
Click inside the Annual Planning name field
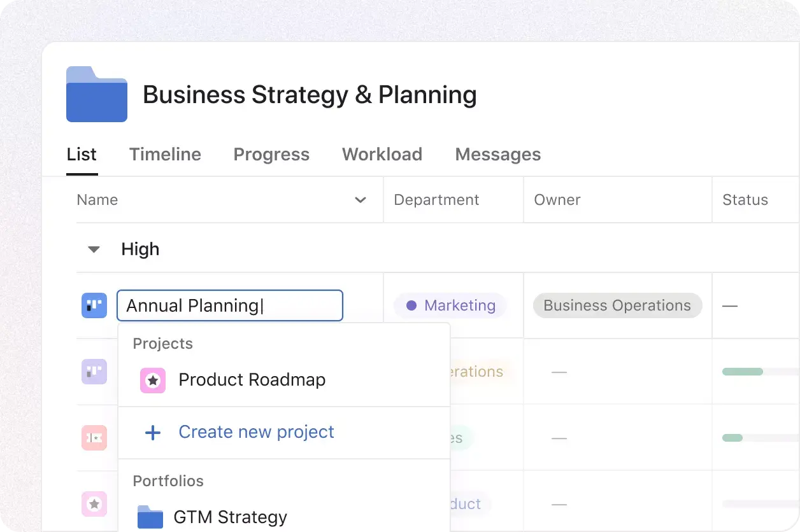229,305
